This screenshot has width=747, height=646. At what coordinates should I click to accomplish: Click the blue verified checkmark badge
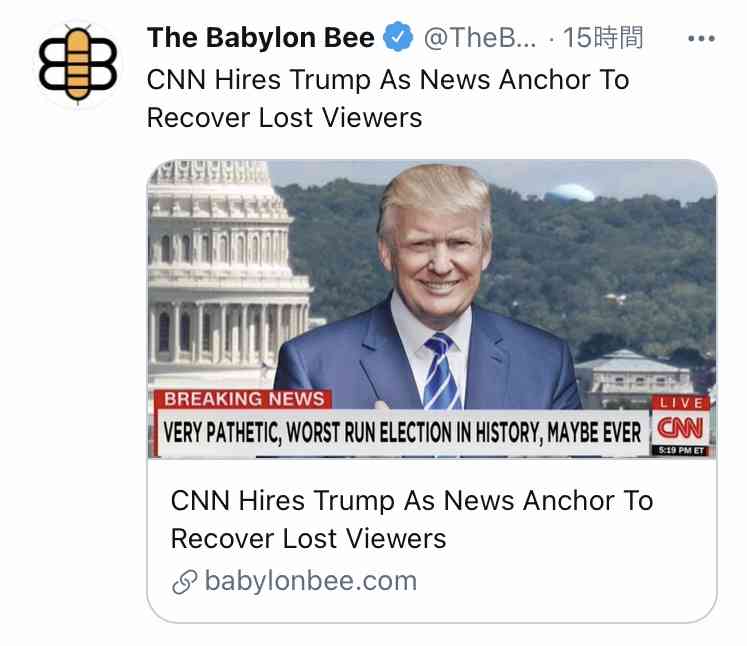point(398,37)
